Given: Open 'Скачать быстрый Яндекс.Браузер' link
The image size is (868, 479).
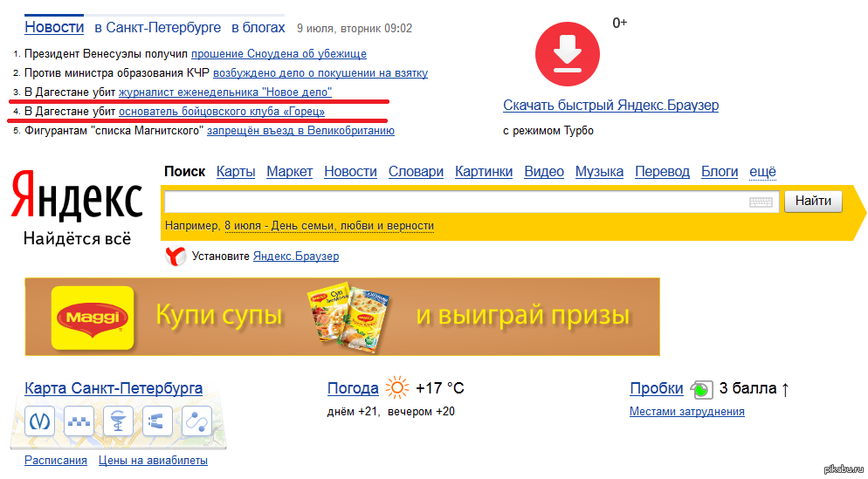Looking at the screenshot, I should [x=610, y=106].
